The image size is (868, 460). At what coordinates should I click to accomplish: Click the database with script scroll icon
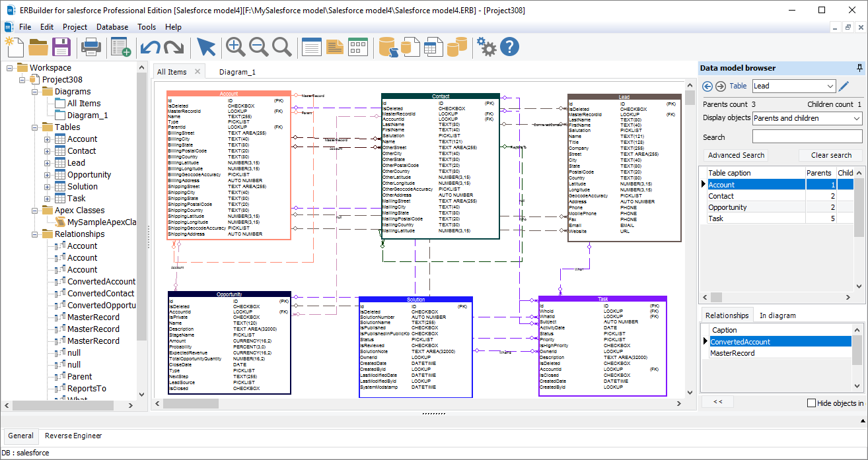pyautogui.click(x=388, y=47)
